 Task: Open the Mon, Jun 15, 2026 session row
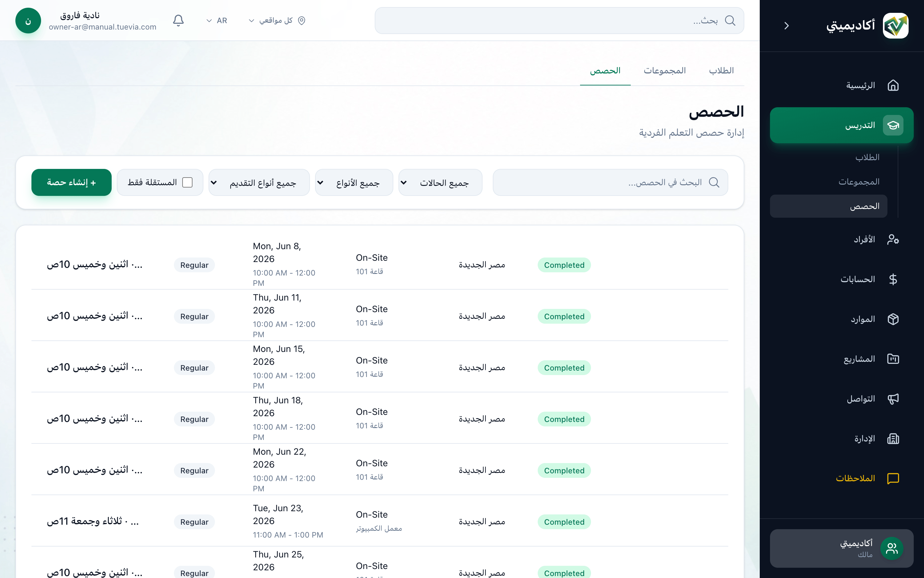(380, 367)
